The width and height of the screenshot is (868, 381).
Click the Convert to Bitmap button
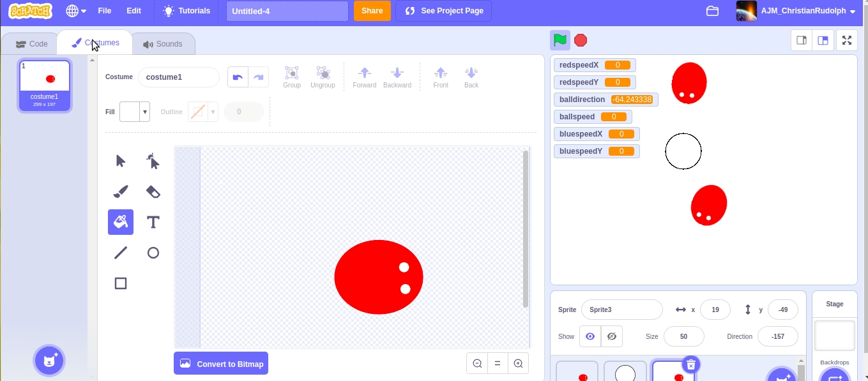220,363
